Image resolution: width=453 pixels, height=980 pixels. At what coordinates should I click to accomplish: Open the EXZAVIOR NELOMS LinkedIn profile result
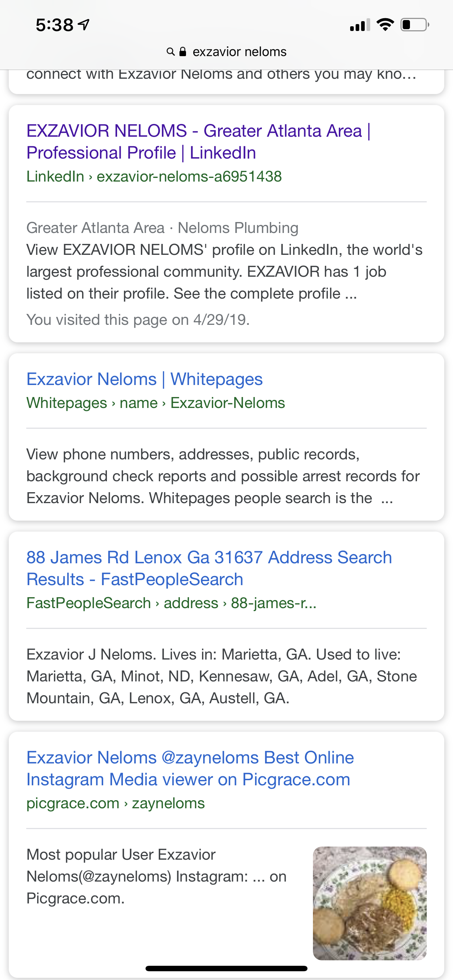[x=198, y=141]
